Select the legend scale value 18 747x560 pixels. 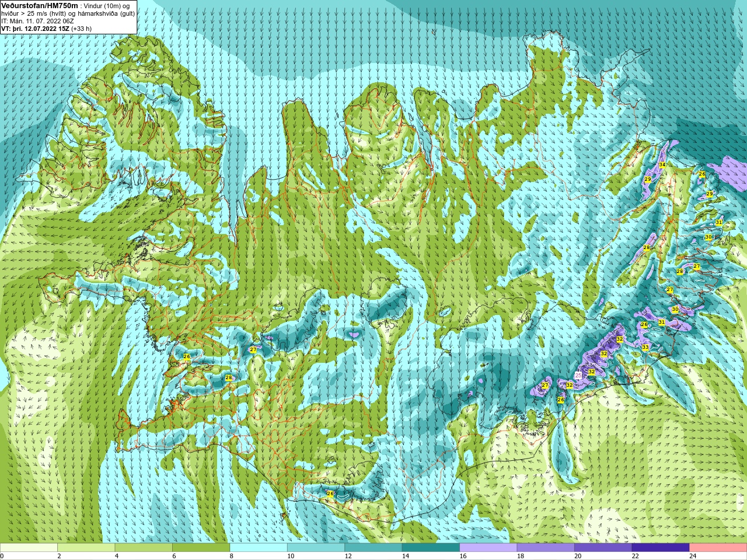pos(520,556)
